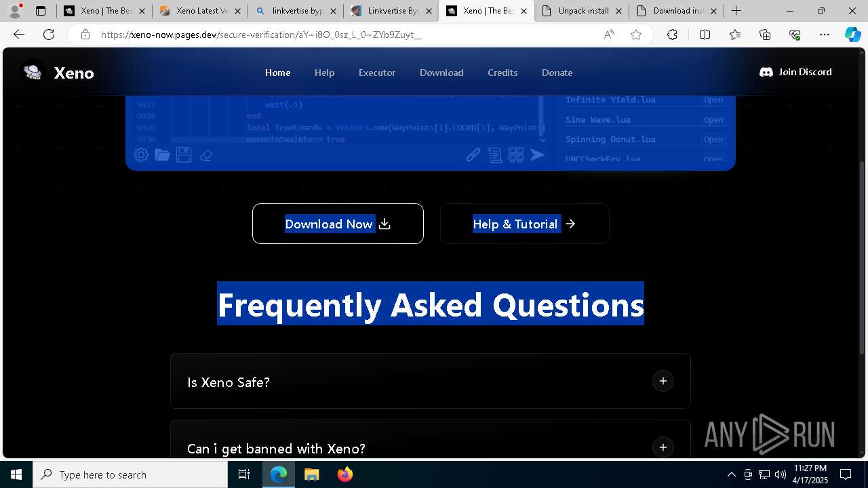Click the execute arrow icon in editor preview
Viewport: 868px width, 488px height.
[x=537, y=155]
